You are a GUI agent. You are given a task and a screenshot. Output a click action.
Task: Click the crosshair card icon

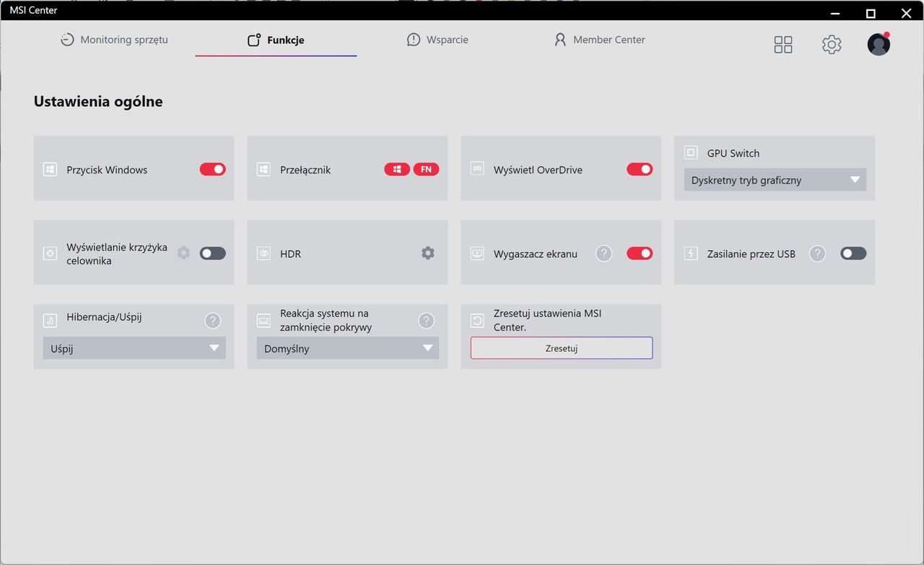coord(50,254)
